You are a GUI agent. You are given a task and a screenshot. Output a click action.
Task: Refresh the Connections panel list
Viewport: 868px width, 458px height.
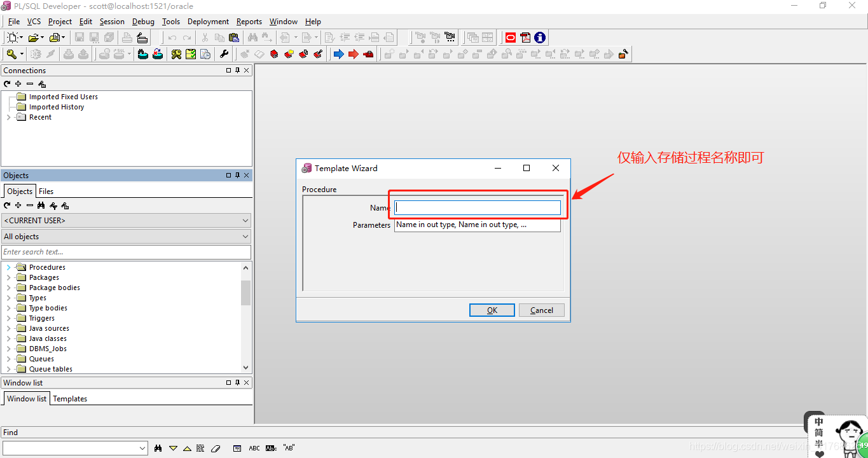[7, 84]
